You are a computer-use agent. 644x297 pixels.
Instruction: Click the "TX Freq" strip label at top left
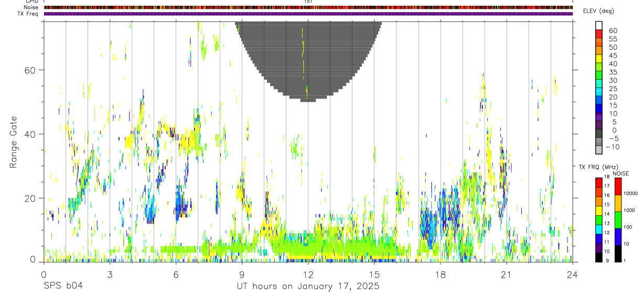[x=28, y=14]
